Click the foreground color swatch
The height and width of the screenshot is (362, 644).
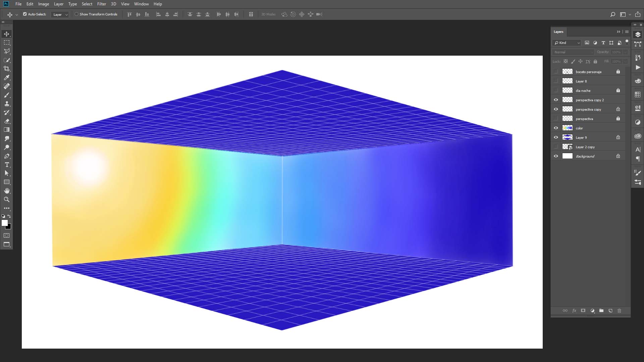4,223
